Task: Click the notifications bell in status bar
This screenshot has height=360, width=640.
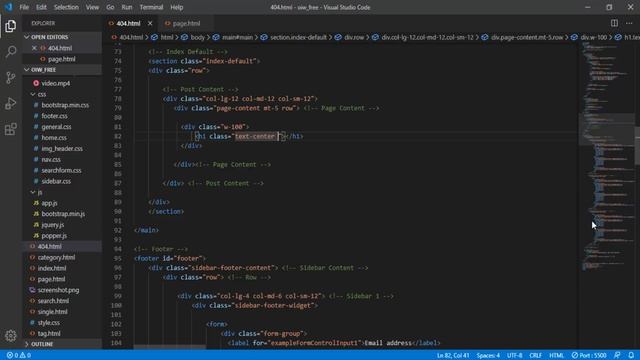Action: (631, 355)
